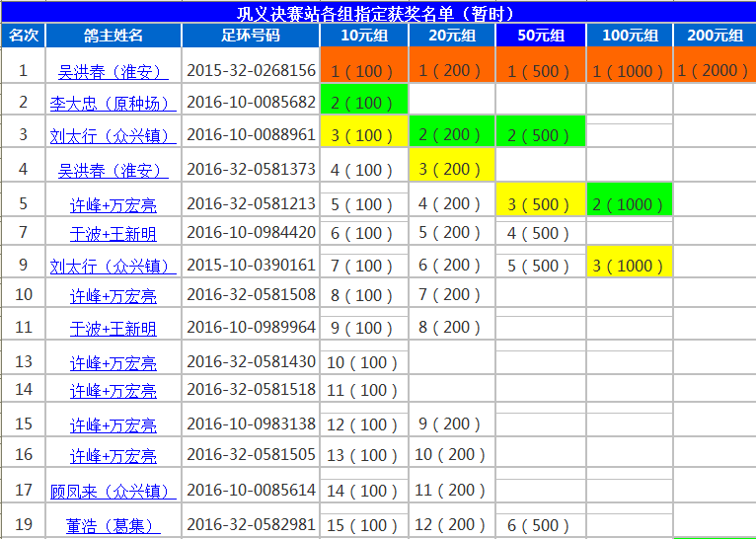Image resolution: width=756 pixels, height=539 pixels.
Task: Click ring number 2016-32-0582981 cell
Action: (251, 524)
